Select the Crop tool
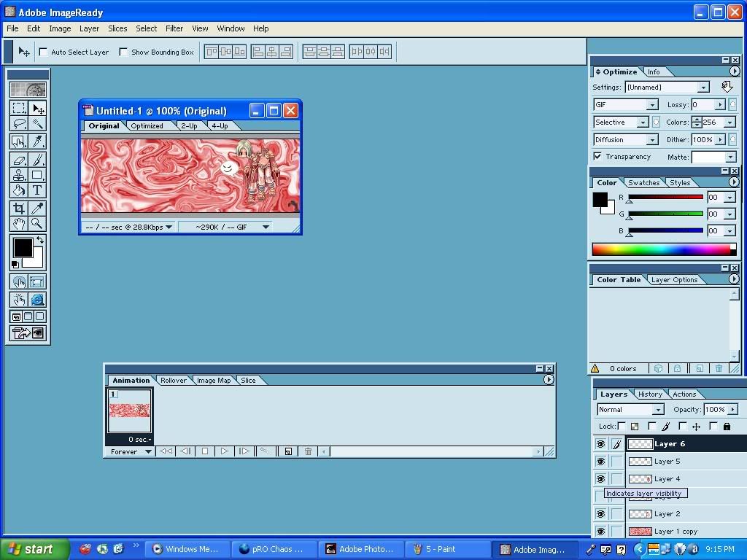Image resolution: width=747 pixels, height=560 pixels. coord(19,208)
